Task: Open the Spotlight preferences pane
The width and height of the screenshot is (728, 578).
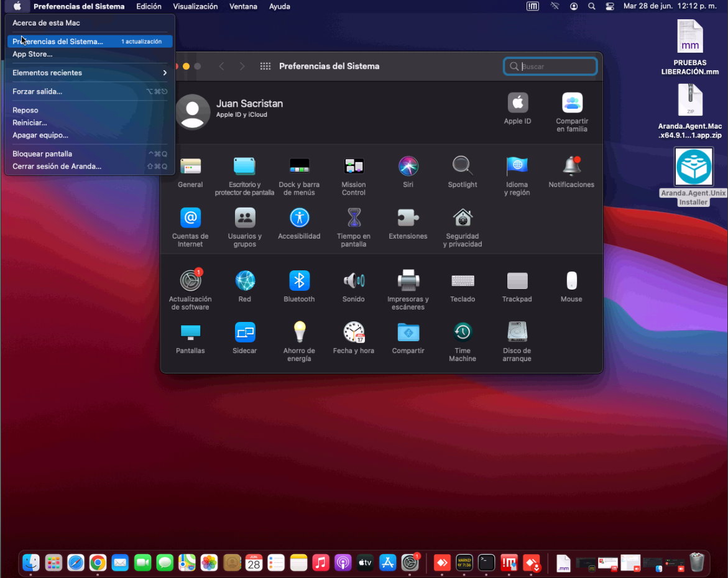Action: 463,166
